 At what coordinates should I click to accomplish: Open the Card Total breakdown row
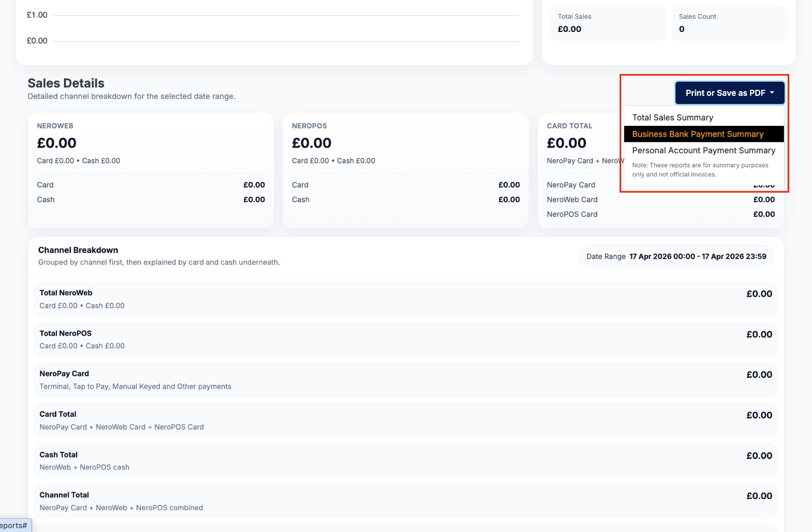[405, 420]
